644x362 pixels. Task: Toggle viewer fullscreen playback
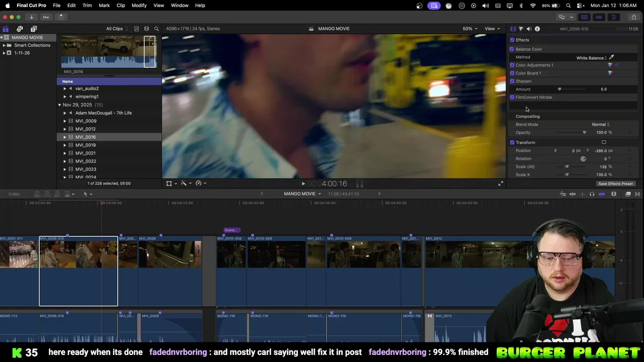(x=501, y=184)
